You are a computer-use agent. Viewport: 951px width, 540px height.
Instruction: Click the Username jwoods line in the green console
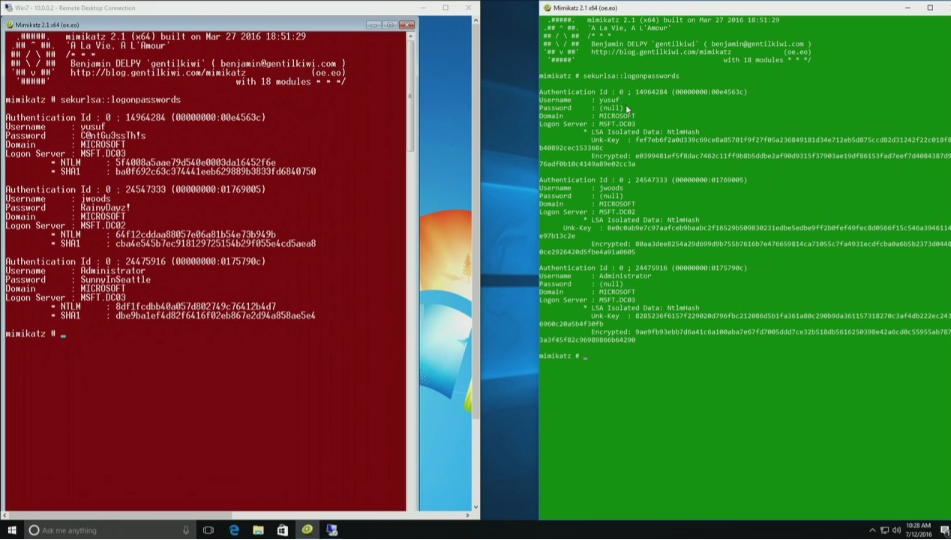click(581, 188)
